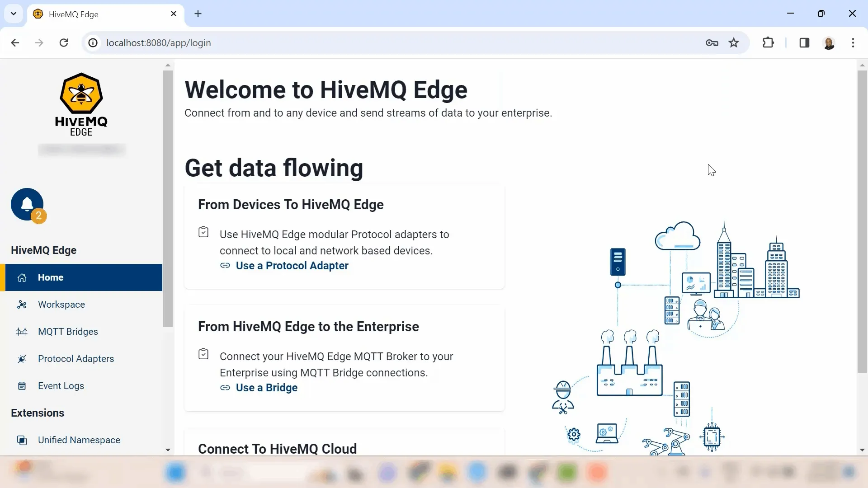
Task: Follow the Use a Protocol Adapter link
Action: click(x=292, y=266)
